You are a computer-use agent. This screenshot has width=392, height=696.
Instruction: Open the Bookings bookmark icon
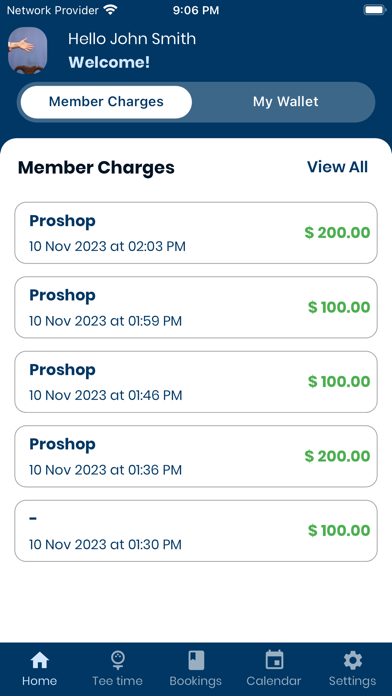(196, 660)
